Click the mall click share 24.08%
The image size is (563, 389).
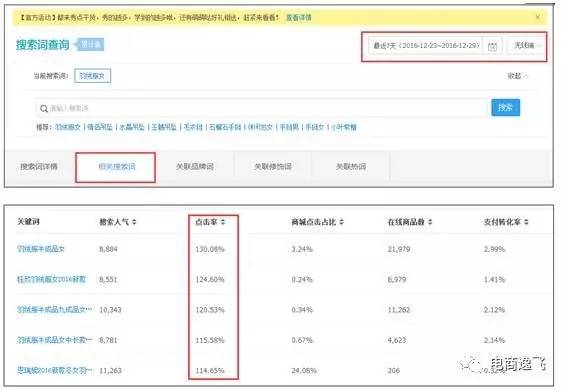(x=304, y=370)
